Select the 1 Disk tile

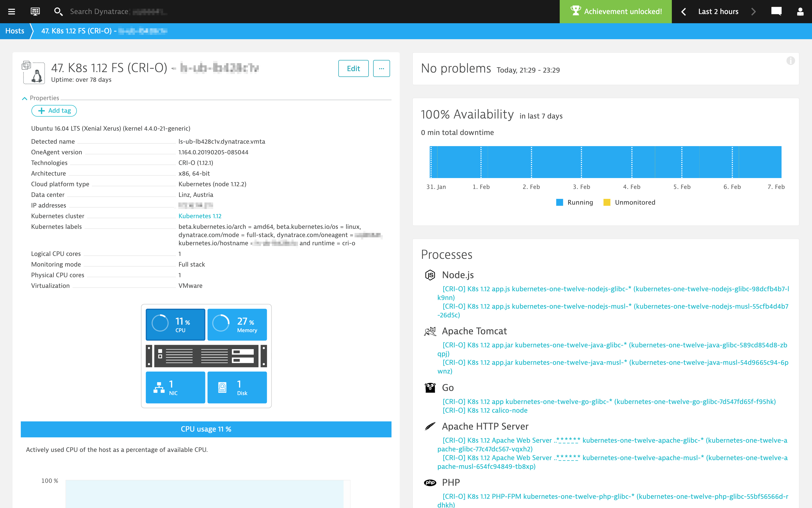point(237,387)
